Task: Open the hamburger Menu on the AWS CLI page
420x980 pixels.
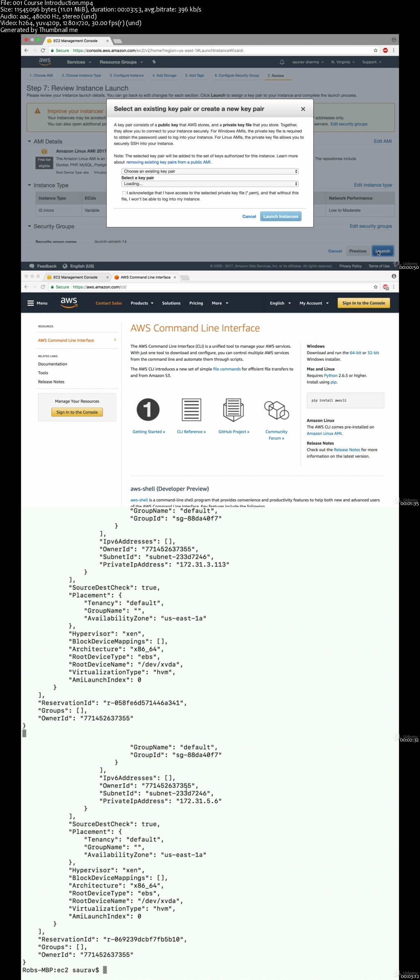Action: (37, 303)
